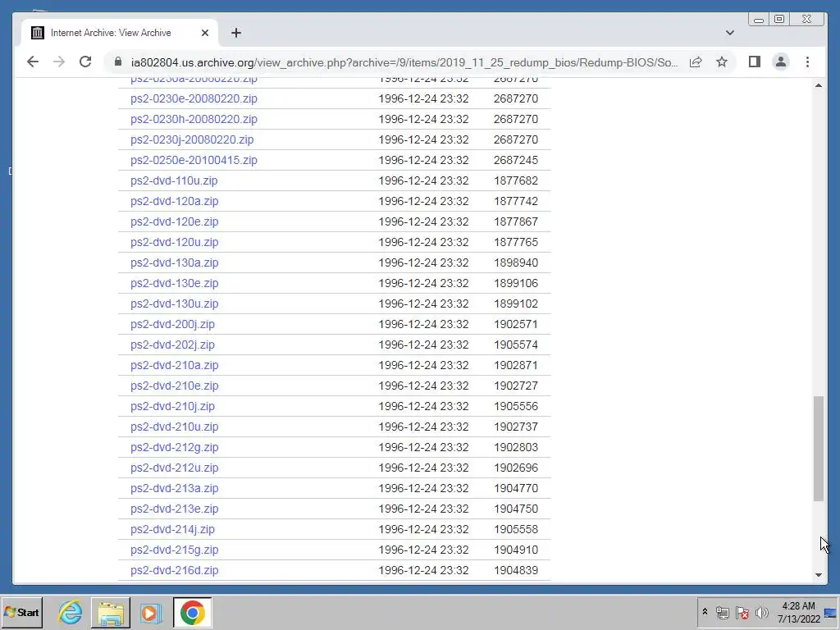Share this page using share icon
This screenshot has height=630, width=840.
(x=696, y=62)
